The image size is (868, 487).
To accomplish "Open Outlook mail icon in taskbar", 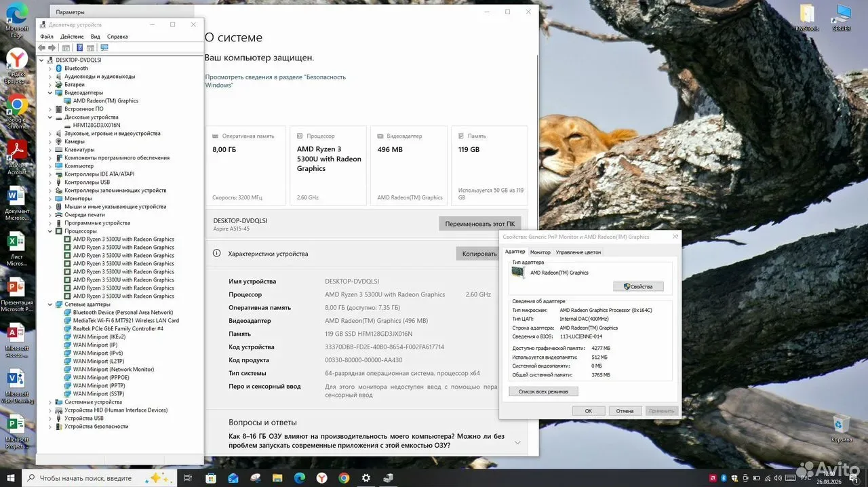I will [233, 478].
